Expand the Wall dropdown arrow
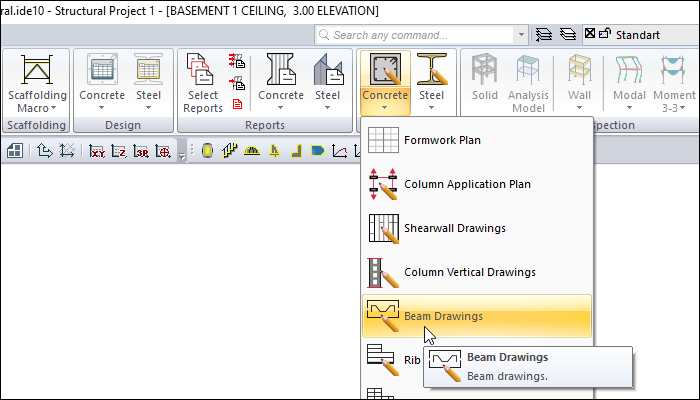The width and height of the screenshot is (700, 400). (579, 108)
